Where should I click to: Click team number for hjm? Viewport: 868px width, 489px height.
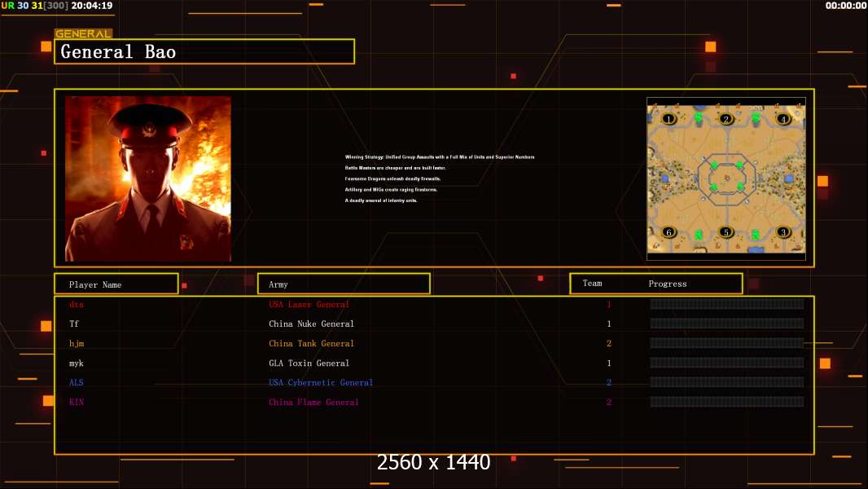click(609, 343)
